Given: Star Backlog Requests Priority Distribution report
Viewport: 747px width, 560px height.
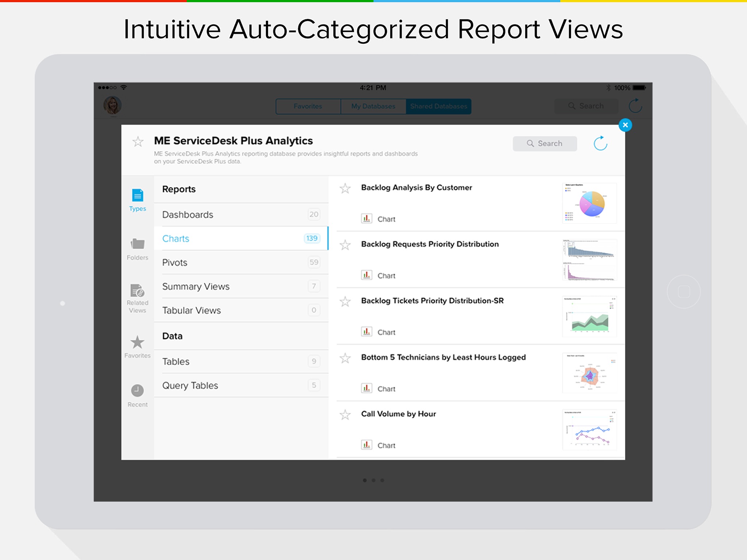Looking at the screenshot, I should click(345, 245).
